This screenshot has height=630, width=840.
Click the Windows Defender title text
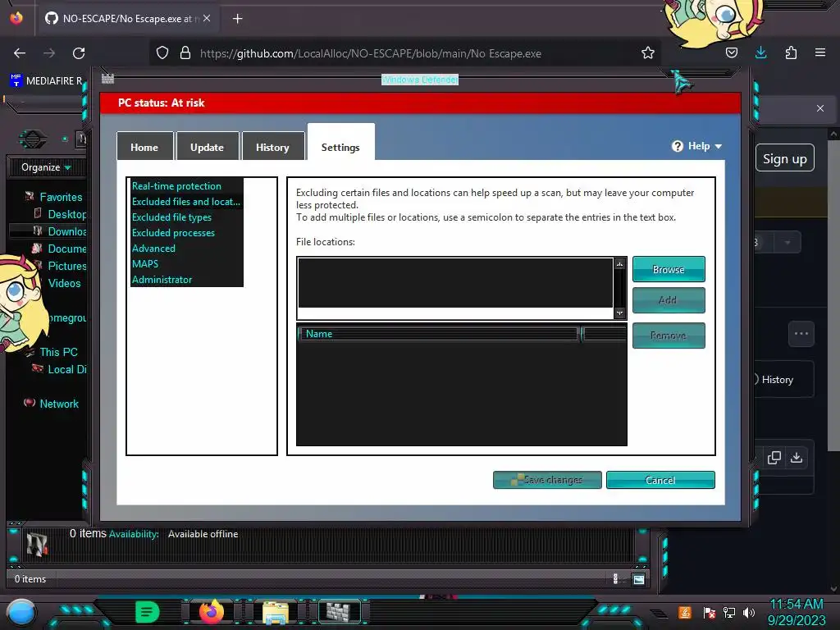pyautogui.click(x=420, y=80)
